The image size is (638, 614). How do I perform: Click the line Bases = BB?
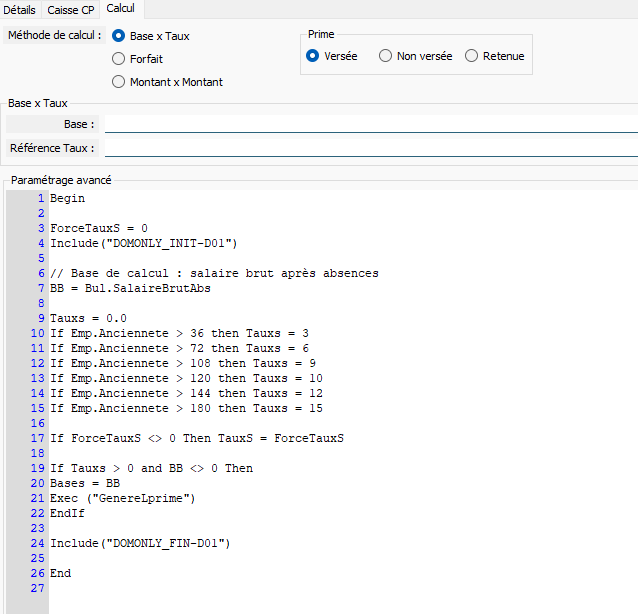point(85,483)
